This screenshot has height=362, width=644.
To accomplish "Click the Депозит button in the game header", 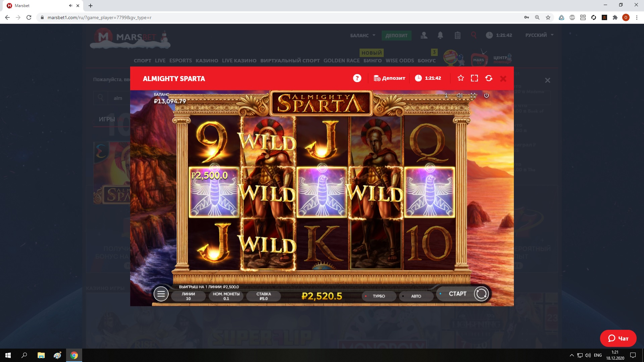I will click(x=389, y=78).
